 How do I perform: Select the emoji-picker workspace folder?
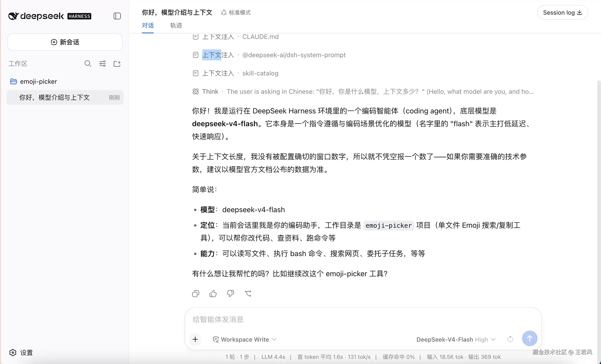tap(65, 81)
